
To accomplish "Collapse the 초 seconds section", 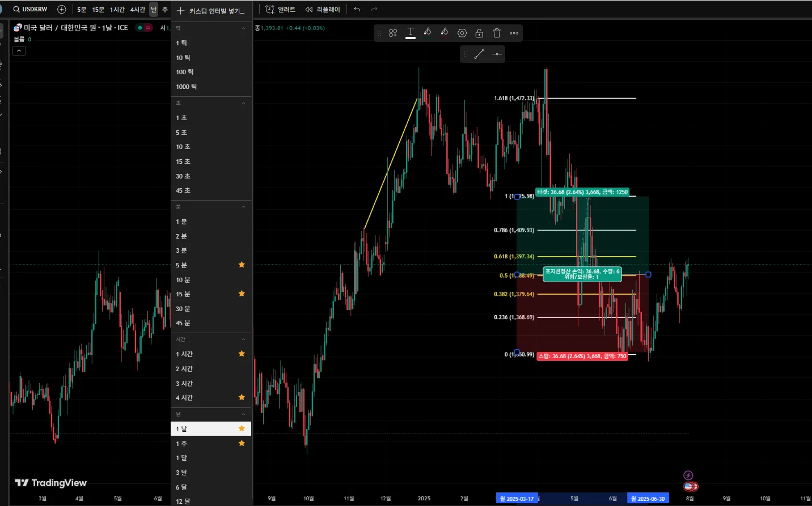I will [x=243, y=103].
